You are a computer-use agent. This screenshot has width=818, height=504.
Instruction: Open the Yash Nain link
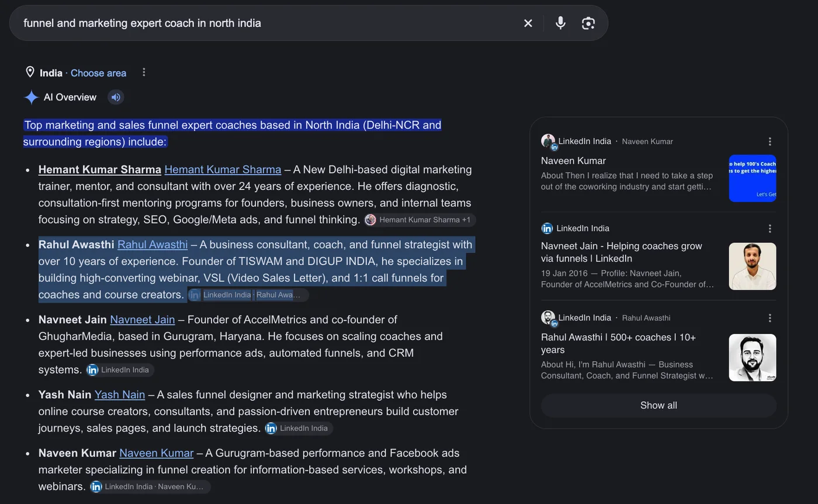click(120, 395)
